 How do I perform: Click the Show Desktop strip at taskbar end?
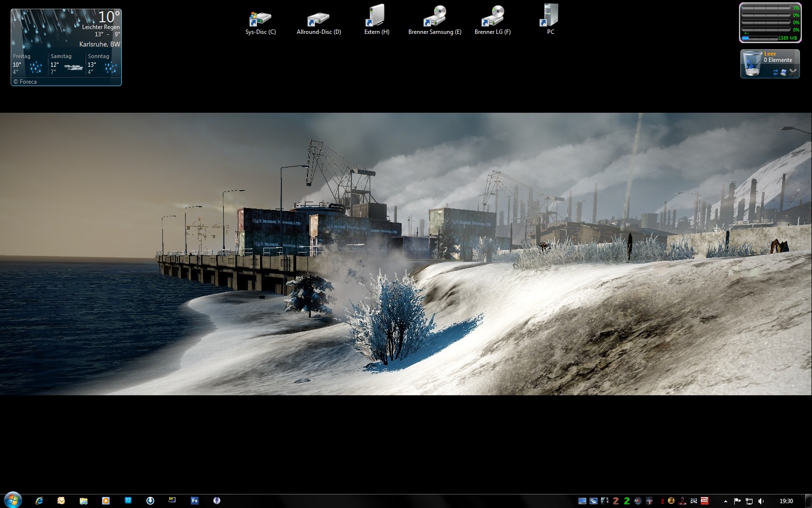click(x=808, y=501)
